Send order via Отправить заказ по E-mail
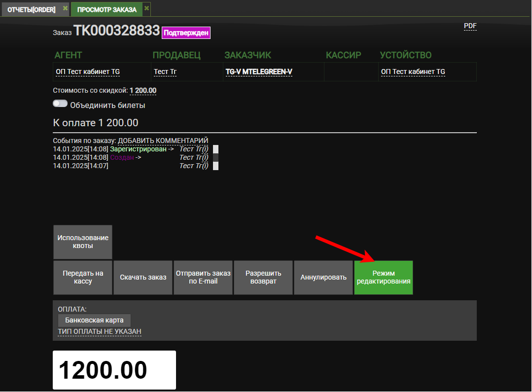532x392 pixels. pyautogui.click(x=203, y=277)
